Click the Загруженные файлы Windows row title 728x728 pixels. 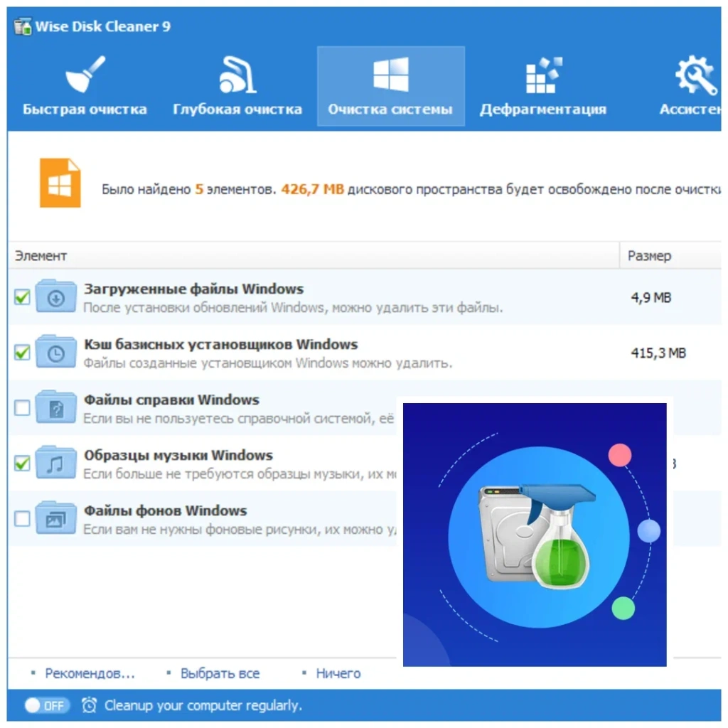(x=193, y=289)
